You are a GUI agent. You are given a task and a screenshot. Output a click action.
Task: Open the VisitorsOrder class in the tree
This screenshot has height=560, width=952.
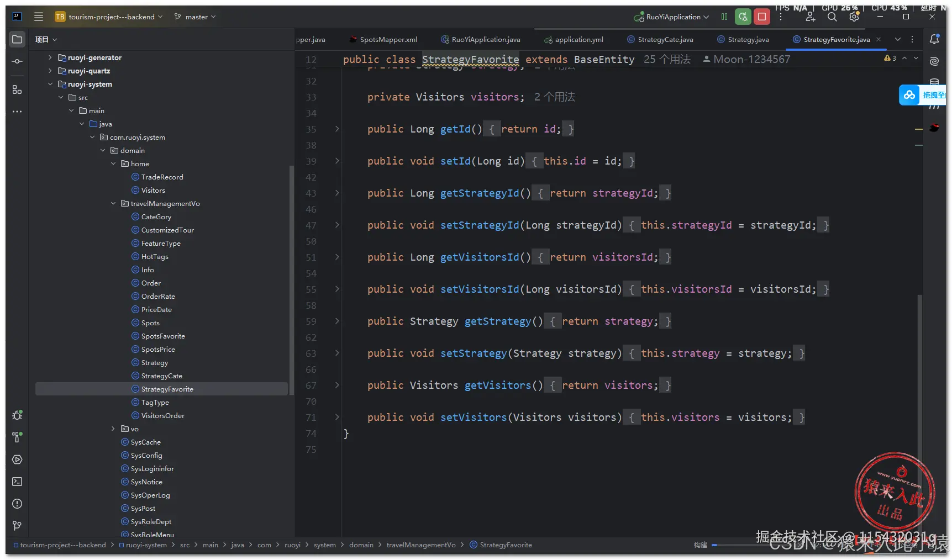point(158,415)
